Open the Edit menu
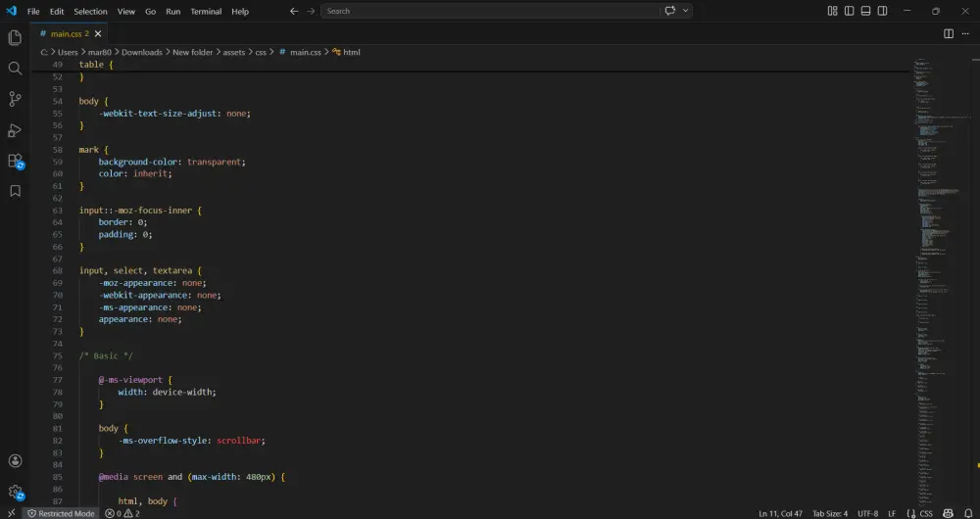The image size is (980, 519). click(x=57, y=11)
